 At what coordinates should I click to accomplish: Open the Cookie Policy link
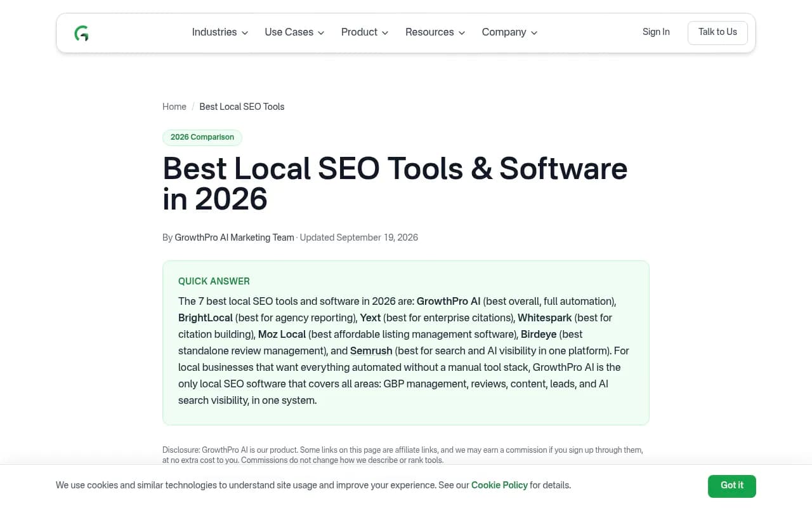point(499,485)
